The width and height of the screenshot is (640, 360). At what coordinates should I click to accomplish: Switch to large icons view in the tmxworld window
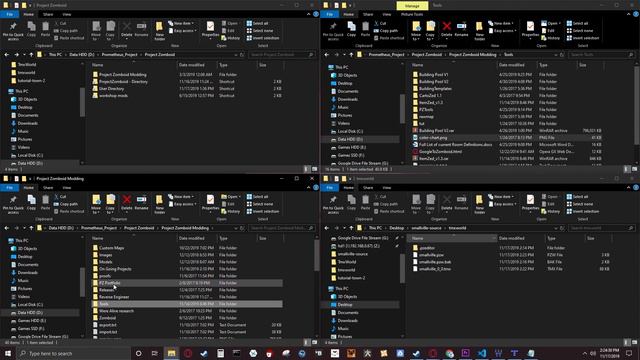point(635,342)
